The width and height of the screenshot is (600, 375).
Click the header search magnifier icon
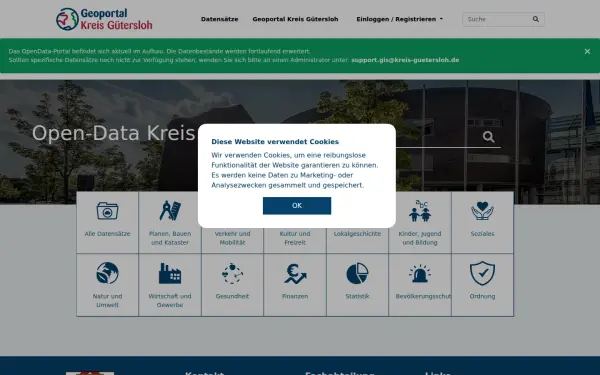coord(536,19)
